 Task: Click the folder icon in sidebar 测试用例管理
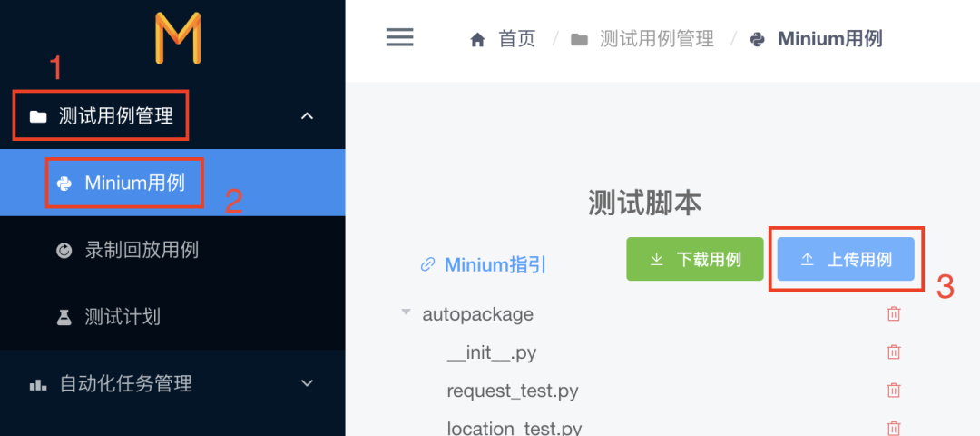pos(38,116)
